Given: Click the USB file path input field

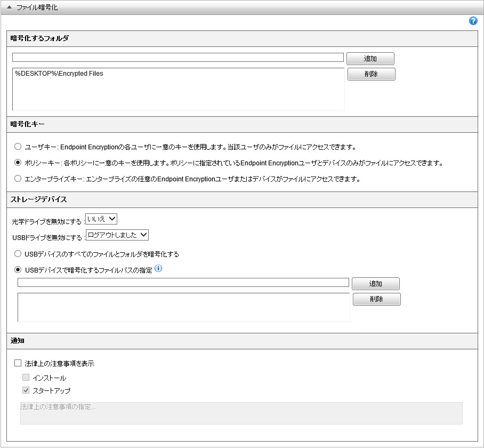Looking at the screenshot, I should pyautogui.click(x=183, y=283).
